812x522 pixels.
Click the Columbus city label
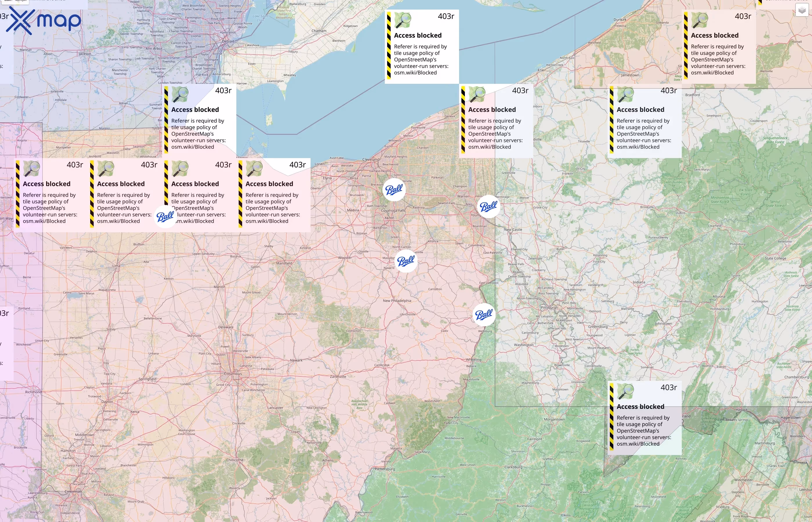233,374
